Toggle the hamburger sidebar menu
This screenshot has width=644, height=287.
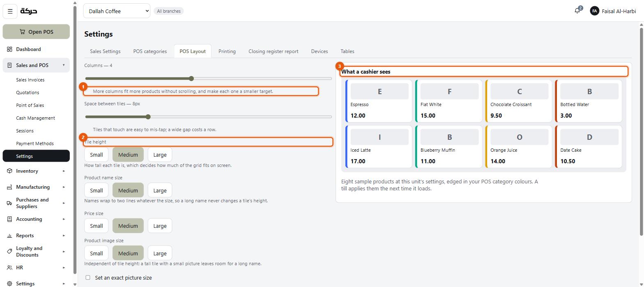(x=10, y=12)
